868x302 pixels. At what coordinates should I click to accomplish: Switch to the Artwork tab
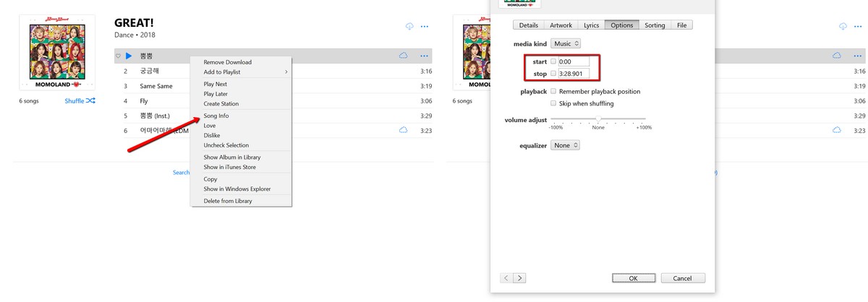click(561, 25)
